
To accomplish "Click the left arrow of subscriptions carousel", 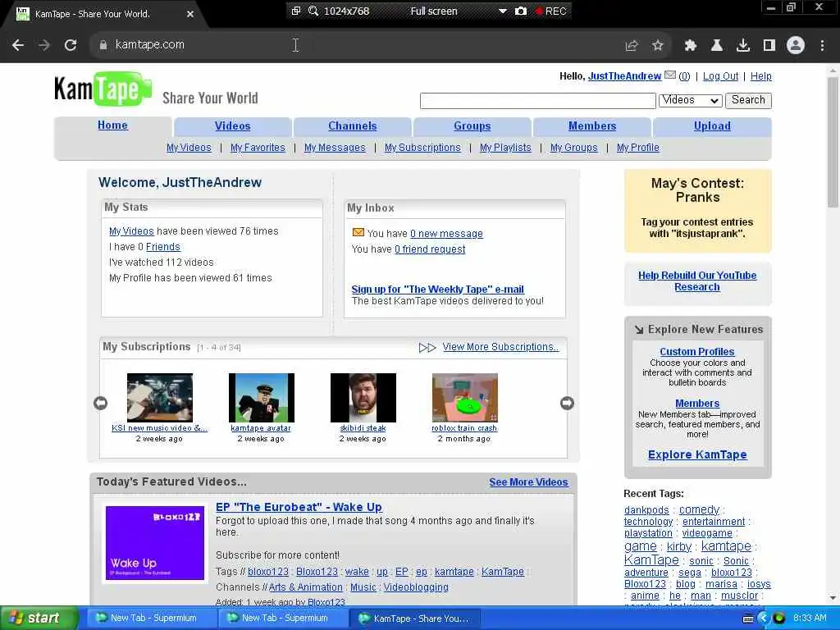I will [100, 403].
